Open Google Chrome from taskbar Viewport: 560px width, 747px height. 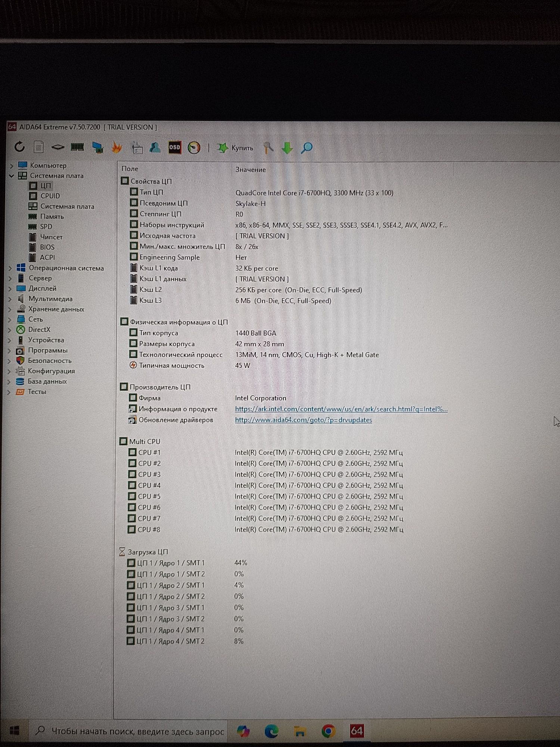[328, 731]
